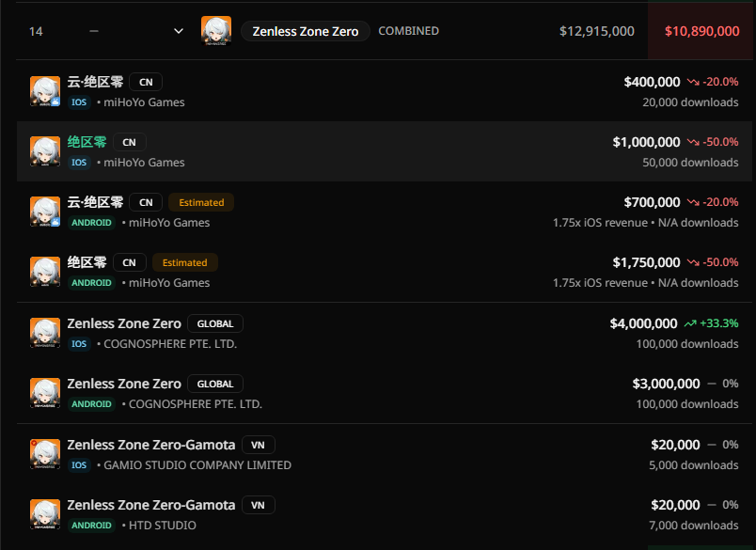Click GAMIO STUDIO COMPANY LIMITED publisher name
The image size is (756, 550).
197,465
